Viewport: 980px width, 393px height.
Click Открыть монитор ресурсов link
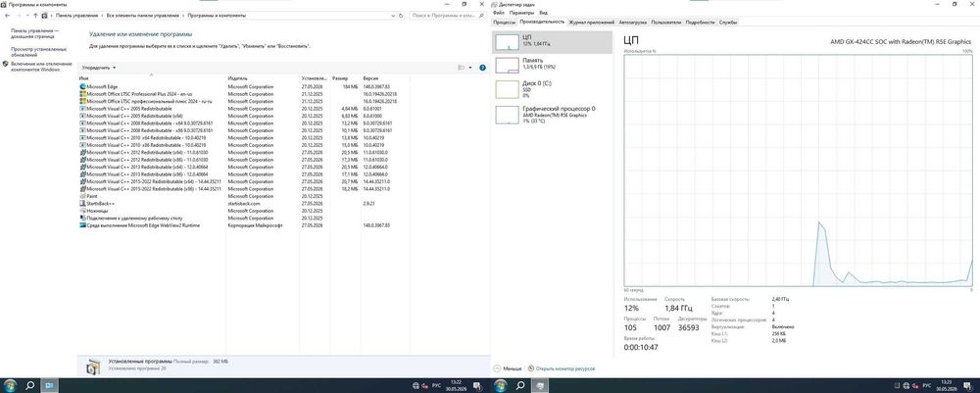point(565,368)
